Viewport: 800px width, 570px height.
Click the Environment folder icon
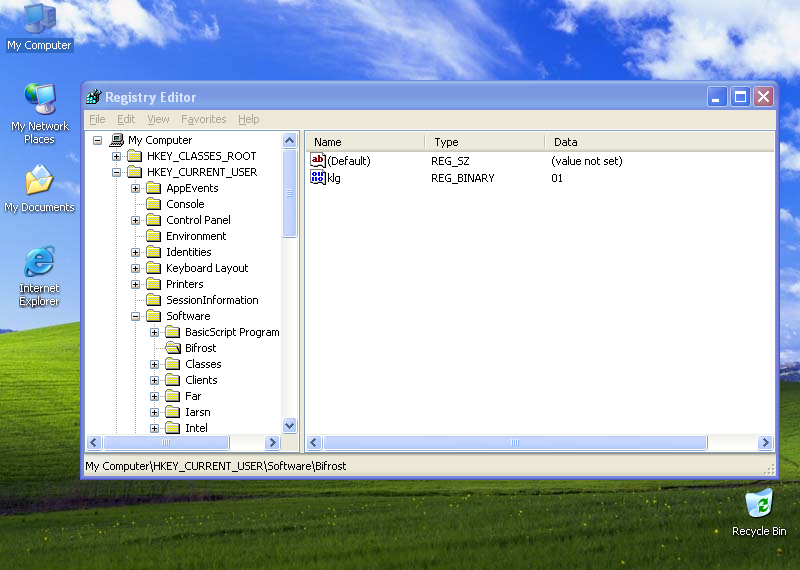[154, 236]
